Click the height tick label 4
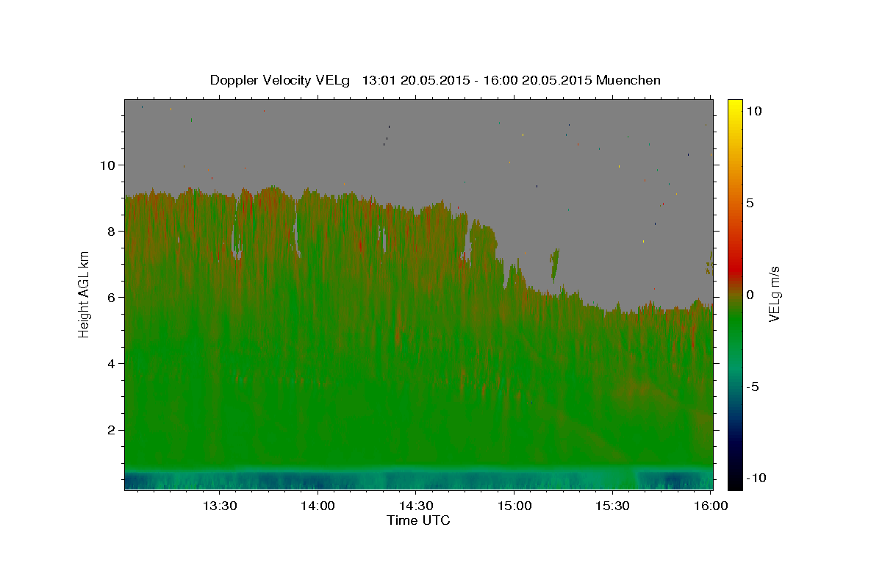Viewport: 882px width, 588px height. pyautogui.click(x=112, y=363)
